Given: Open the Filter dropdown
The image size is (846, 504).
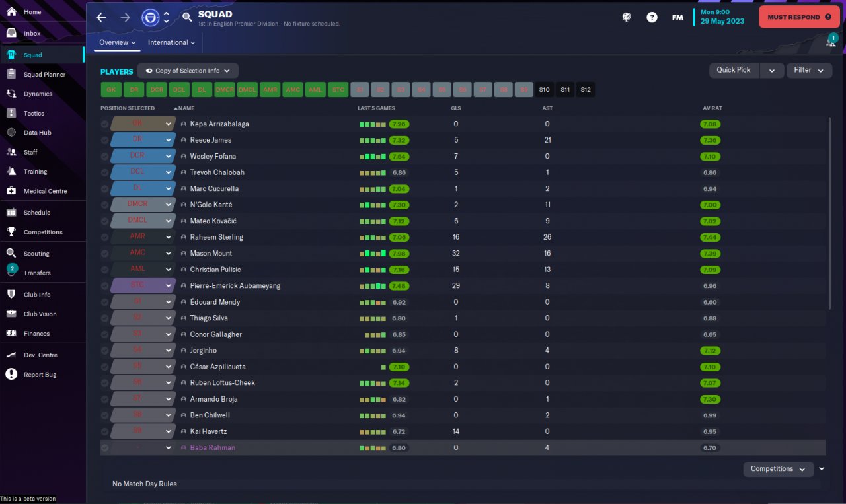Looking at the screenshot, I should [809, 71].
